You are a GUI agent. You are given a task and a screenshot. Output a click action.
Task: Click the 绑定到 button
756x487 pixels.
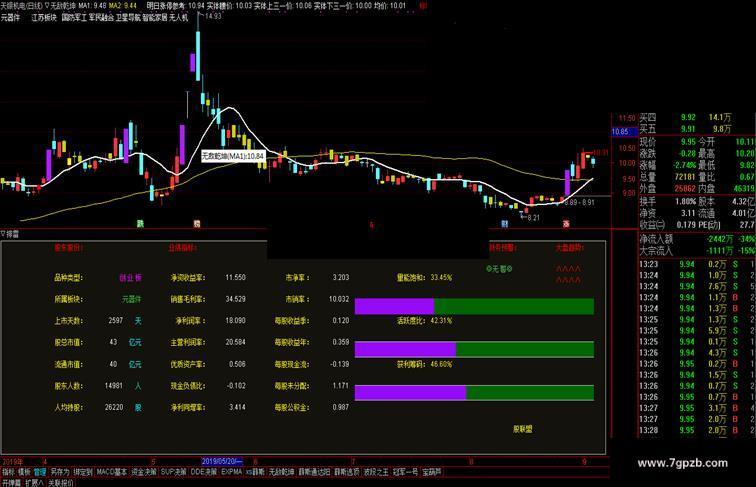83,472
